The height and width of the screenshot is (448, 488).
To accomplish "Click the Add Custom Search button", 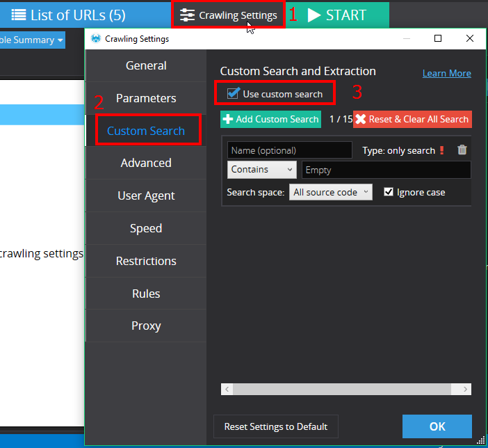I will coord(271,119).
